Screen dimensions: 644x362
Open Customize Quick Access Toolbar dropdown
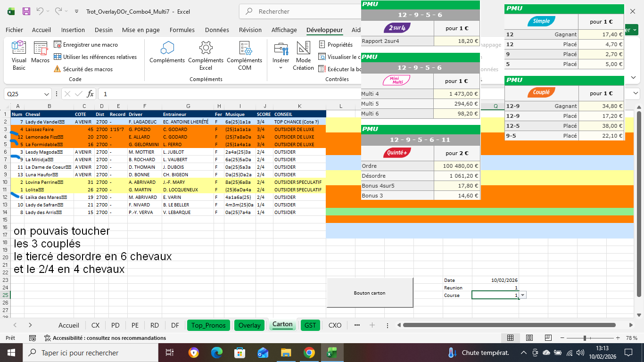coord(77,11)
